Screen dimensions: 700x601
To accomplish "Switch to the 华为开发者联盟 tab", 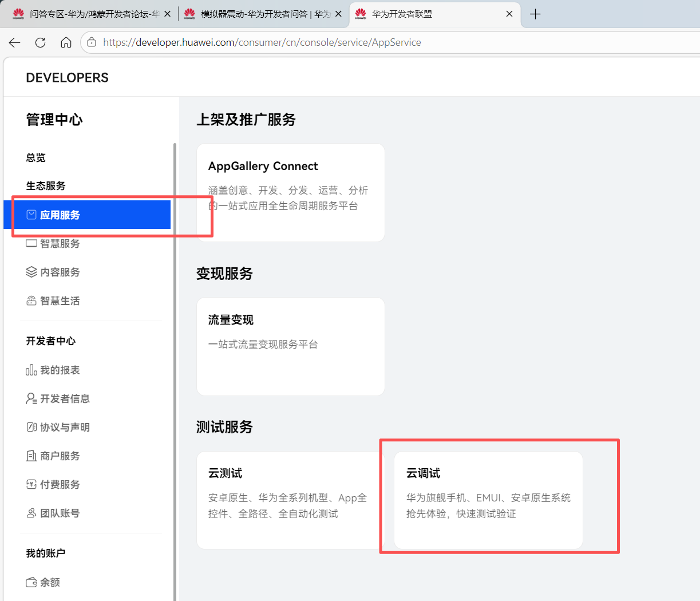I will tap(435, 14).
